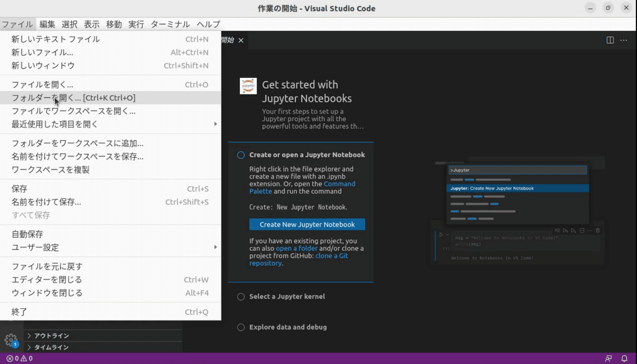Choose ファイルを開く... entry
The height and width of the screenshot is (364, 637).
[110, 84]
